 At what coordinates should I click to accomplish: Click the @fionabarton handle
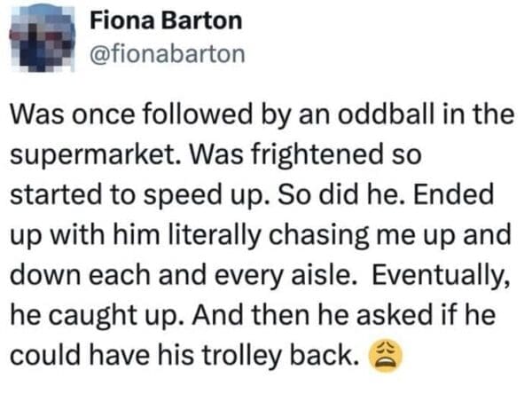(168, 52)
